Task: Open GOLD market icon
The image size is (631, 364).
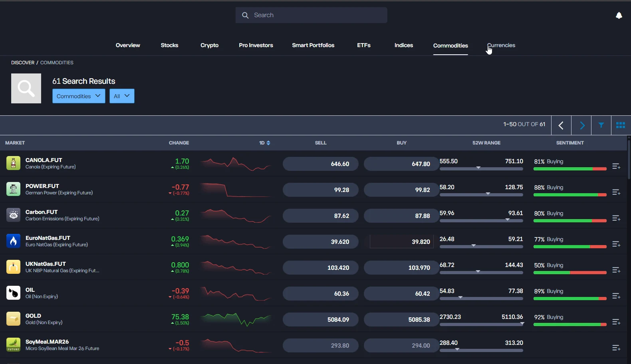Action: [13, 319]
